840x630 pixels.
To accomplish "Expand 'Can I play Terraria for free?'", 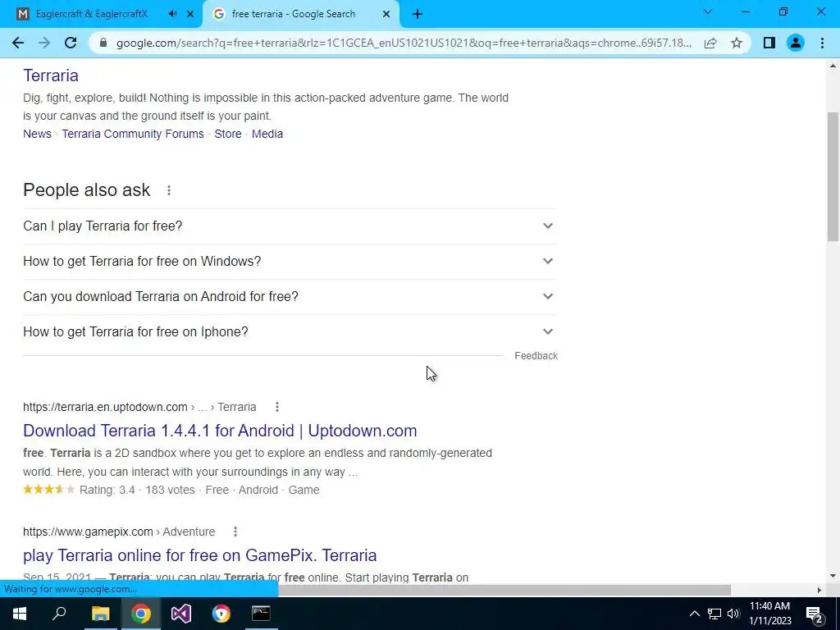I will click(290, 226).
